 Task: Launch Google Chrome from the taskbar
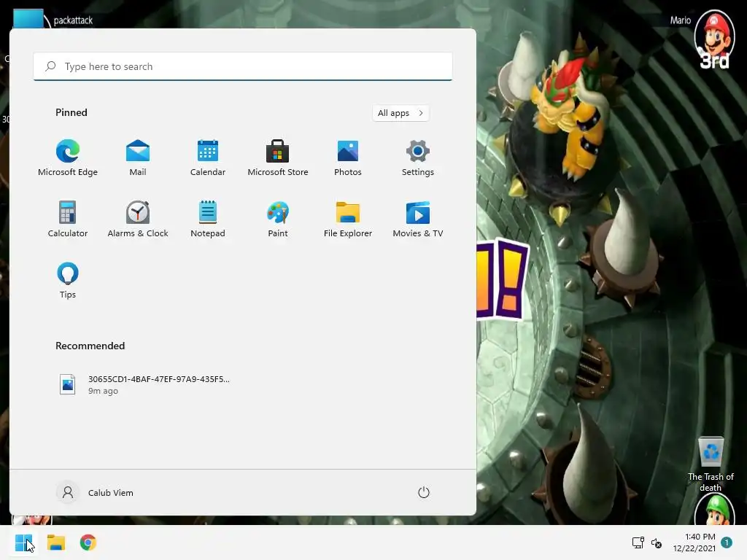(88, 542)
